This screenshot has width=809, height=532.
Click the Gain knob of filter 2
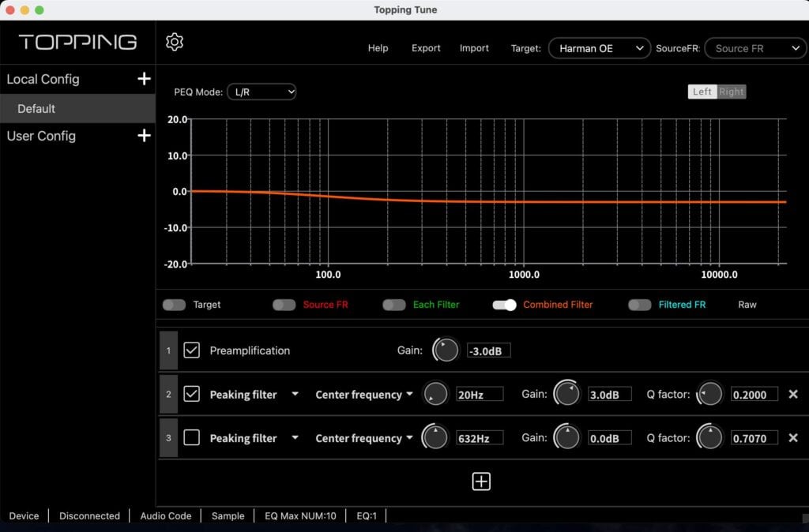coord(566,394)
